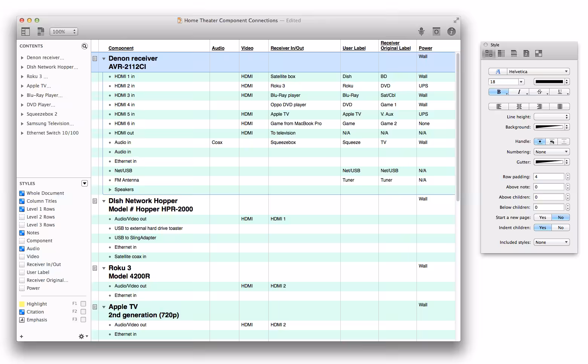Click the search magnifier in the Contents panel
This screenshot has height=364, width=588.
pyautogui.click(x=84, y=46)
